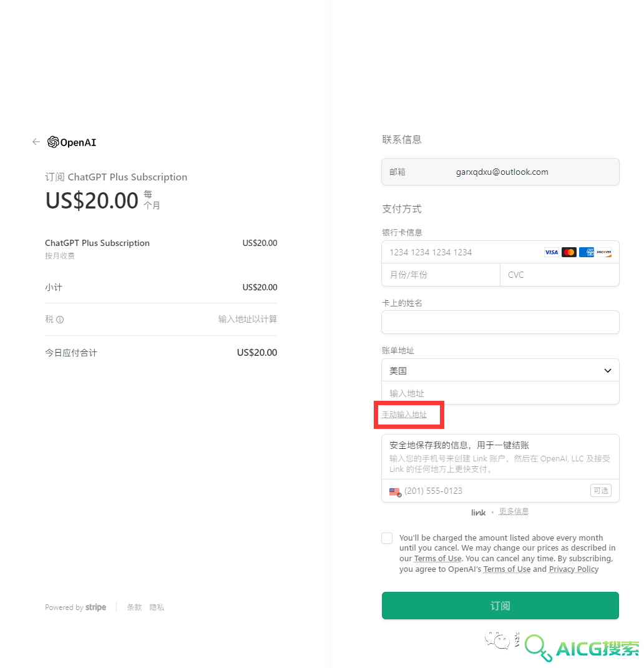Click the 月份/年份 expiry date field

click(x=441, y=275)
